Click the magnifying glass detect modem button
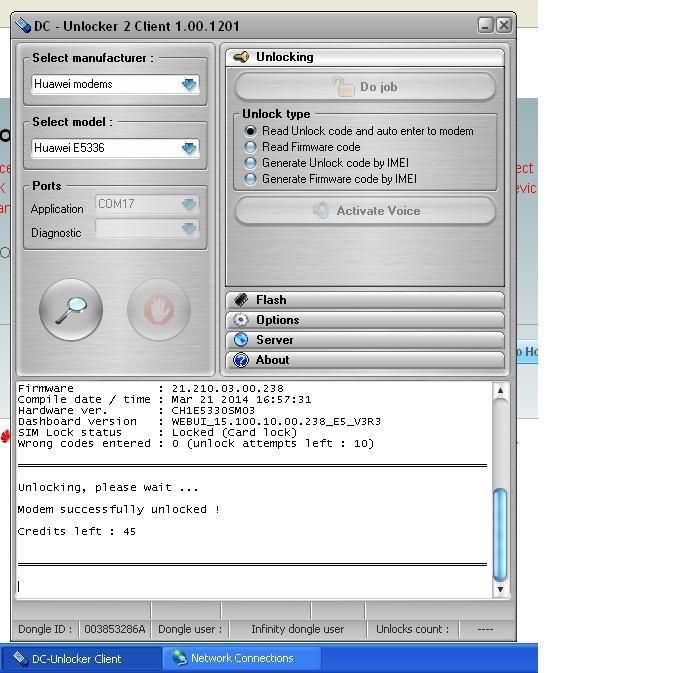The width and height of the screenshot is (683, 673). click(71, 309)
